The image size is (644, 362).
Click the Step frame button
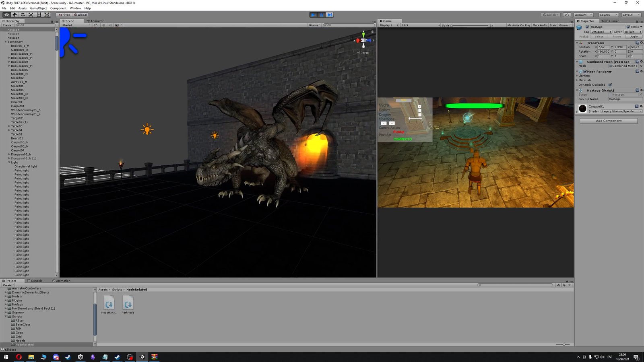click(x=329, y=15)
